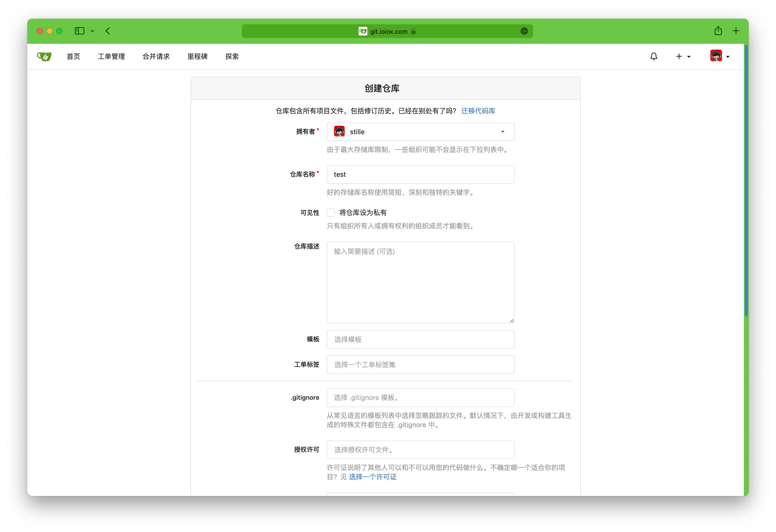
Task: Open the .gitignore template dropdown
Action: pyautogui.click(x=420, y=398)
